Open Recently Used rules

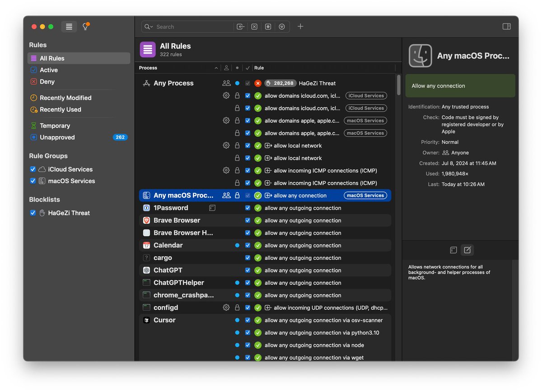coord(79,110)
